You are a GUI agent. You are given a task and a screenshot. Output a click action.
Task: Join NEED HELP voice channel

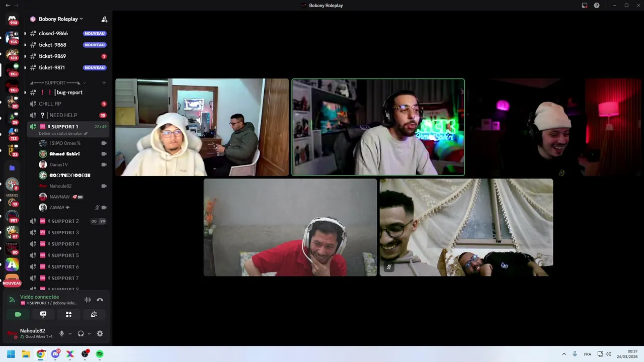[68, 115]
